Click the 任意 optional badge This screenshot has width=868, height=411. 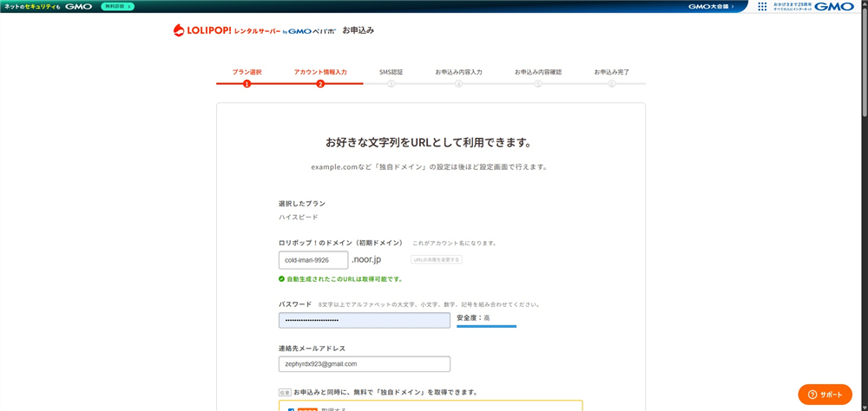[x=285, y=392]
